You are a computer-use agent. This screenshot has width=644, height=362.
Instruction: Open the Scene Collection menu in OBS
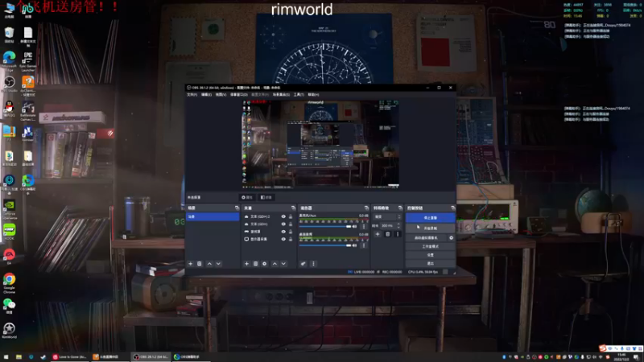(281, 94)
